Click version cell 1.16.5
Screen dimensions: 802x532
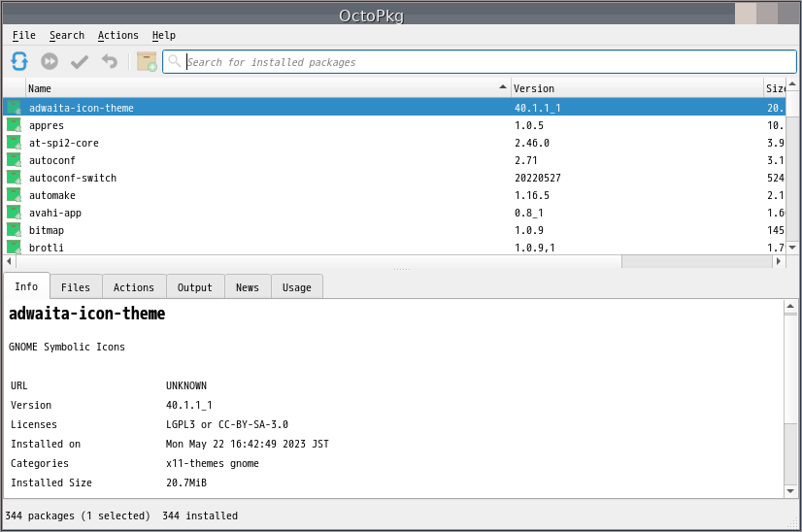(x=532, y=195)
